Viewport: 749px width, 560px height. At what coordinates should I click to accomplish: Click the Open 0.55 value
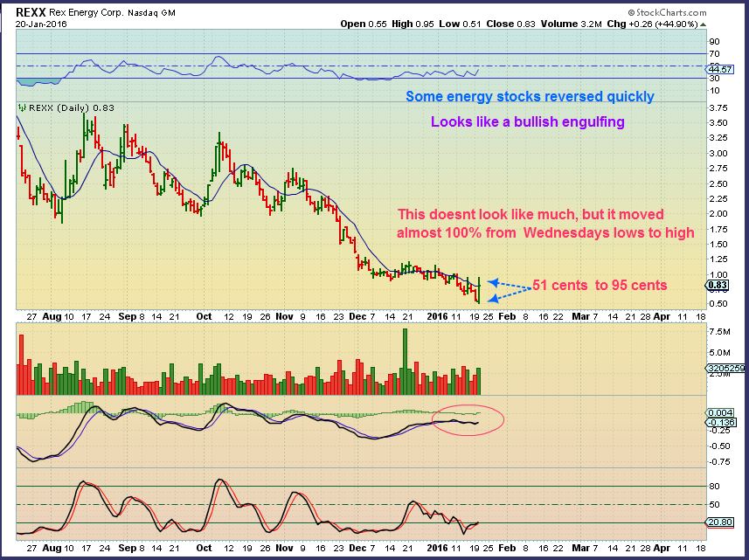pyautogui.click(x=363, y=24)
